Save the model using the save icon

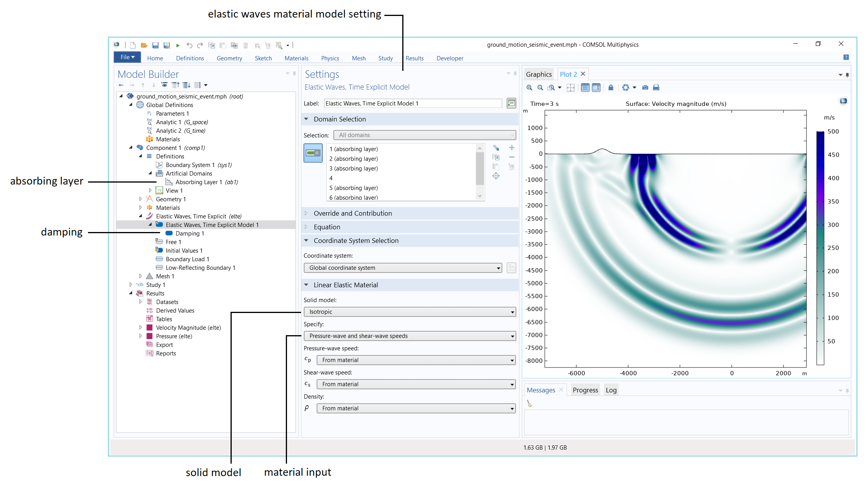pyautogui.click(x=156, y=45)
